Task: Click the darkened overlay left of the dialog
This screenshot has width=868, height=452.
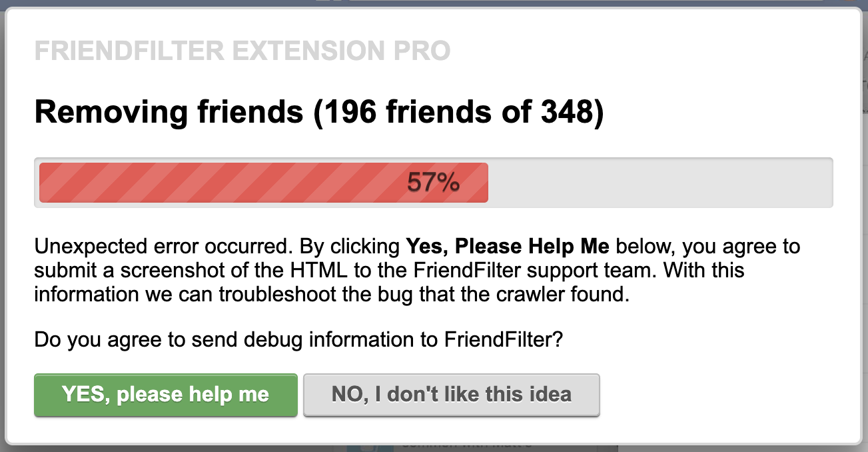Action: tap(3, 227)
